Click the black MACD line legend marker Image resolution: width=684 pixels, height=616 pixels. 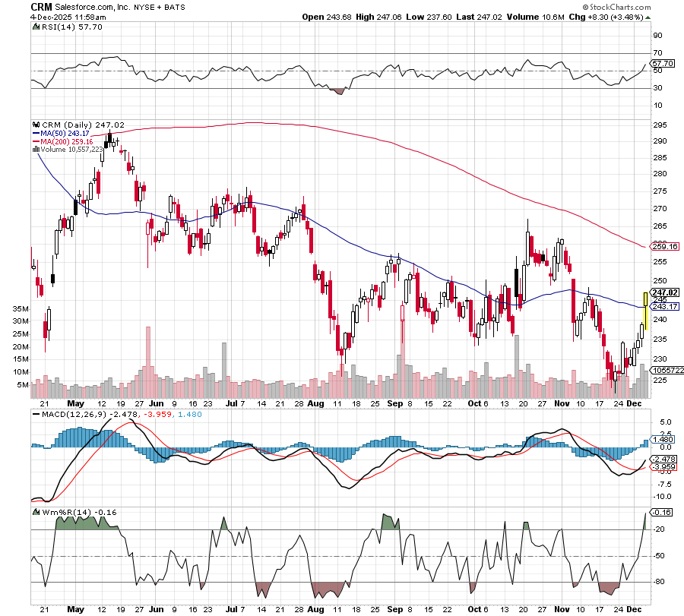coord(36,414)
